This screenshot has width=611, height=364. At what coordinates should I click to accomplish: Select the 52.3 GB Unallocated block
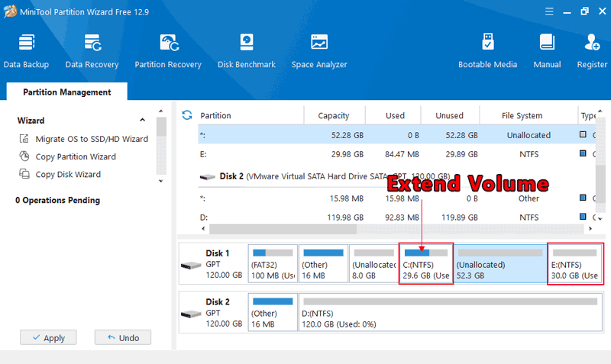pyautogui.click(x=500, y=264)
